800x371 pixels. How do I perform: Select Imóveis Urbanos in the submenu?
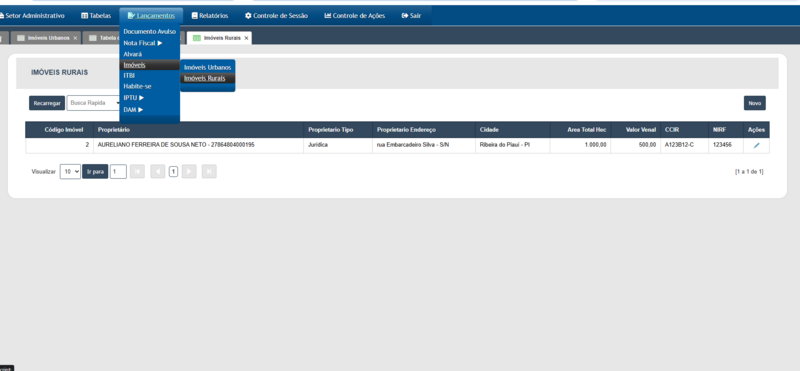click(x=208, y=67)
